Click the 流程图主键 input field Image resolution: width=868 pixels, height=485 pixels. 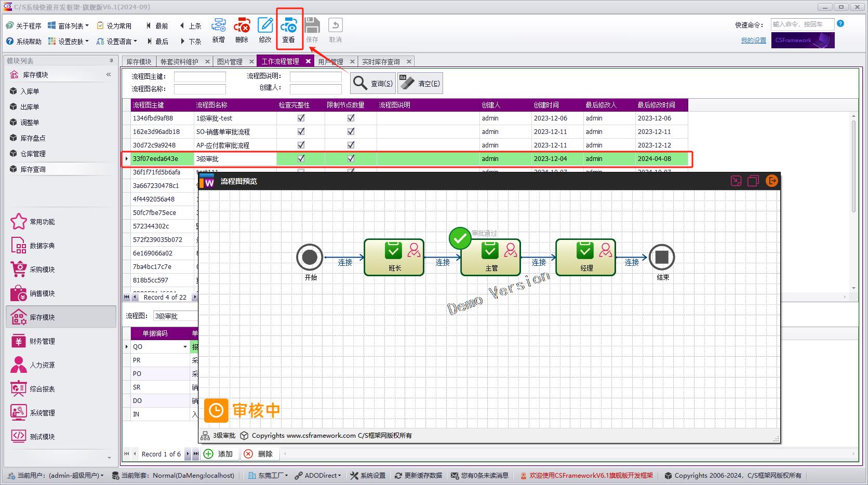[x=199, y=76]
